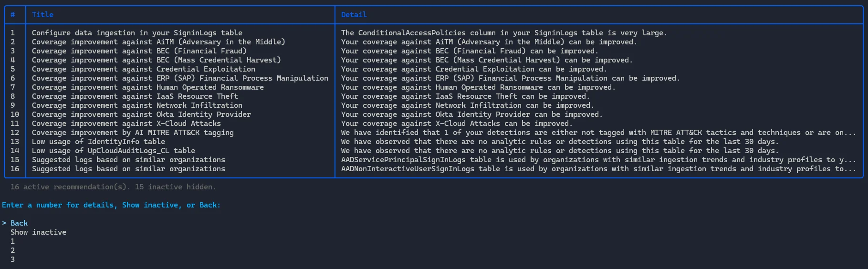Select the highlighted Back menu option

coord(19,223)
